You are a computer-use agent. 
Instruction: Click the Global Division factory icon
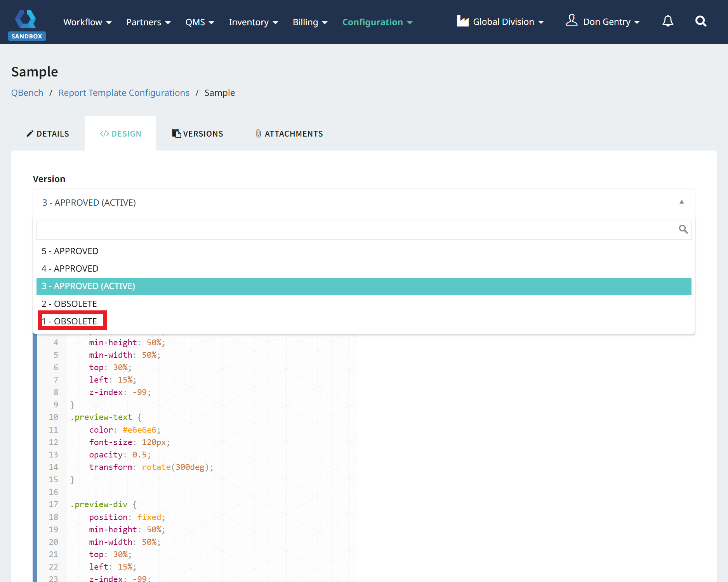pos(462,21)
